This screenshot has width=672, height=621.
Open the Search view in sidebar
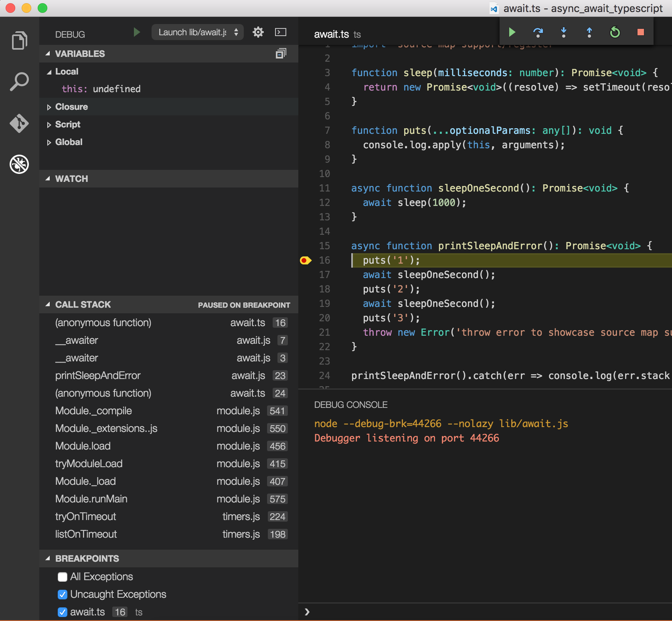tap(19, 82)
